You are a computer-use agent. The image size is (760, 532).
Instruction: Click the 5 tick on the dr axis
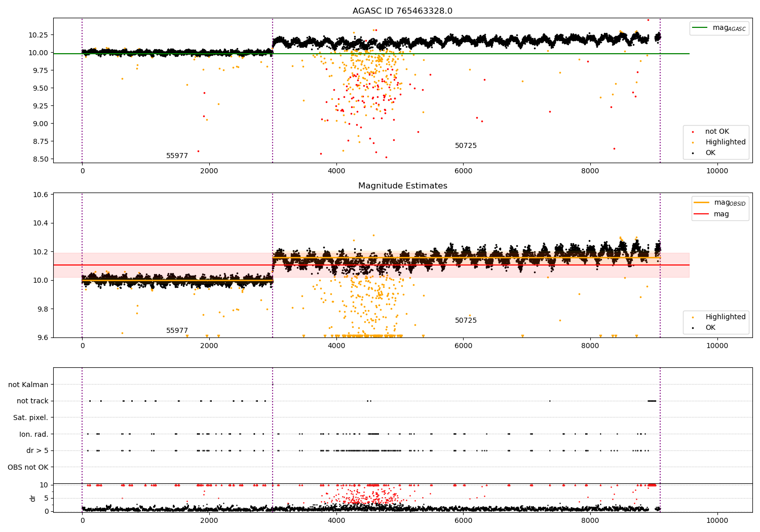tap(46, 498)
